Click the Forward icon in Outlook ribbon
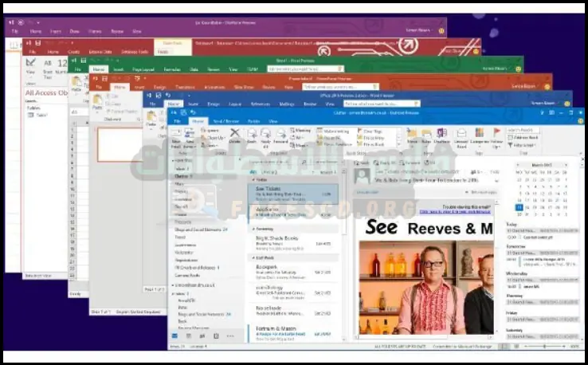The width and height of the screenshot is (588, 365). point(280,134)
